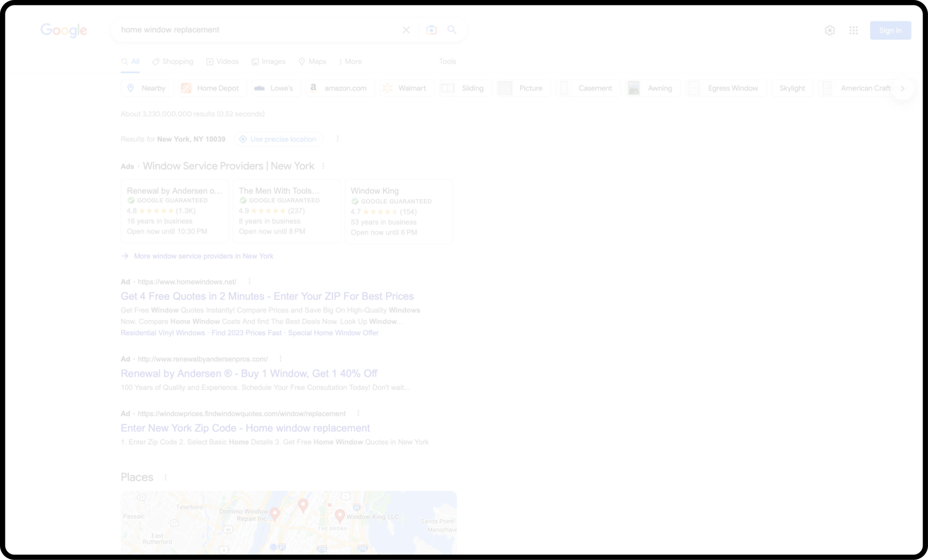Open the Renewal by Andersen provider card
This screenshot has height=560, width=928.
click(175, 211)
